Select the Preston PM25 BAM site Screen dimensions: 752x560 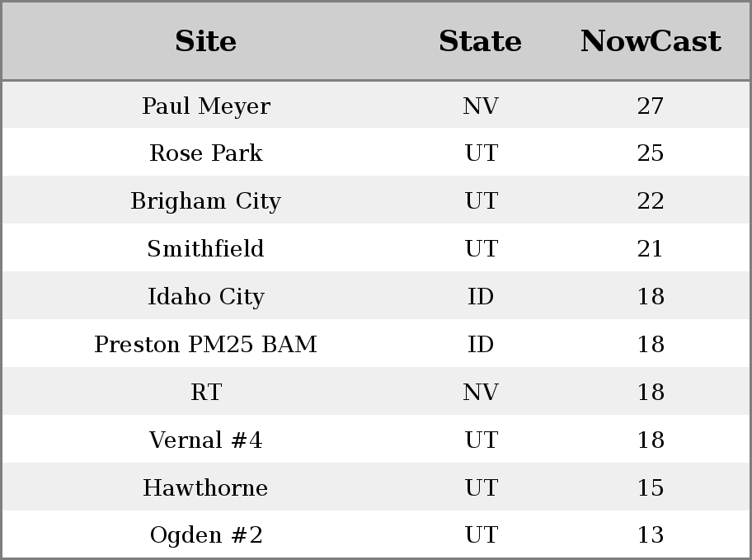tap(206, 344)
